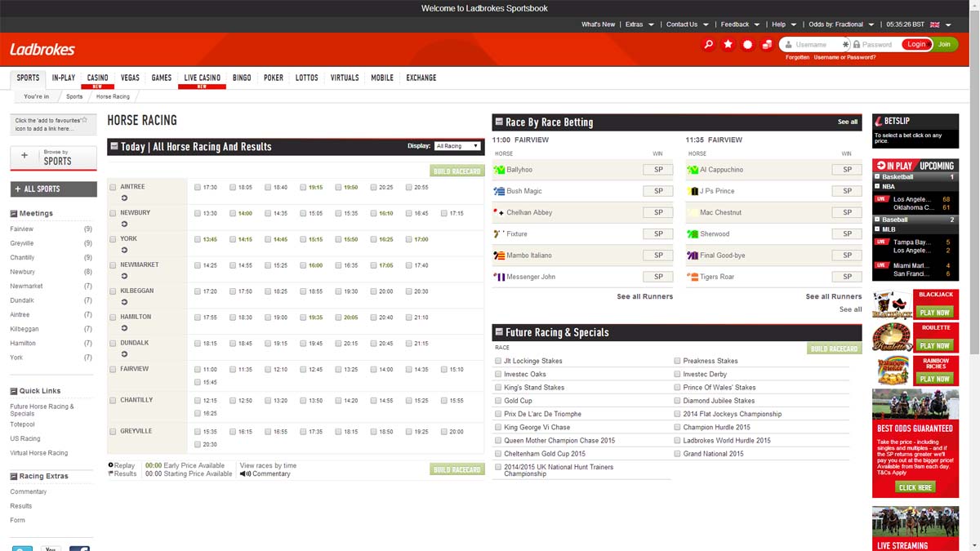Click Bush Magic's blue jockey silk icon
The height and width of the screenshot is (551, 980).
pyautogui.click(x=499, y=191)
